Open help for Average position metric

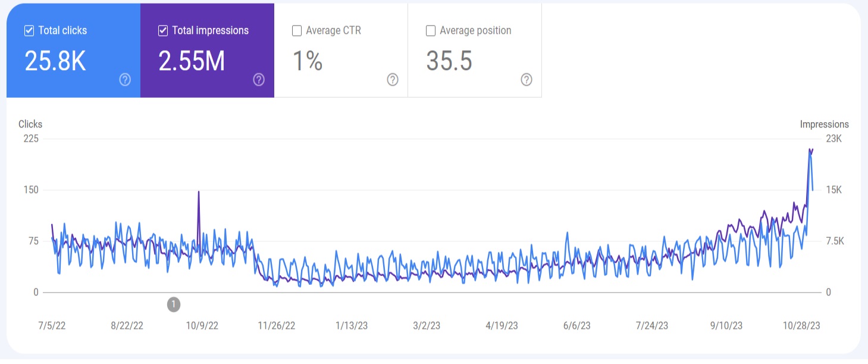pyautogui.click(x=525, y=79)
